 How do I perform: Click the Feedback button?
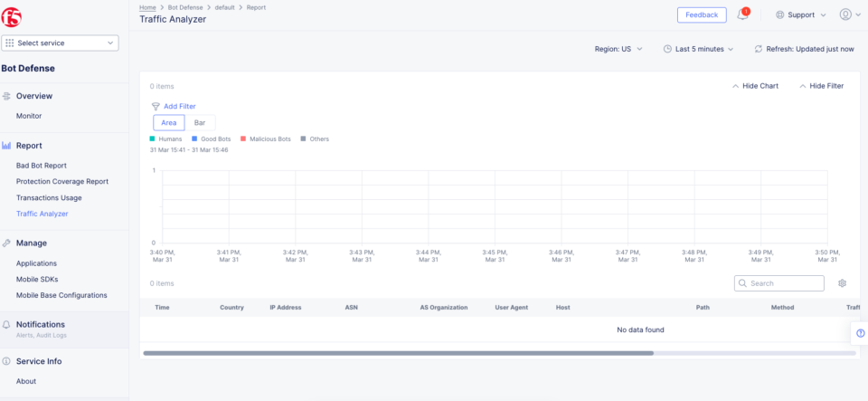tap(702, 15)
